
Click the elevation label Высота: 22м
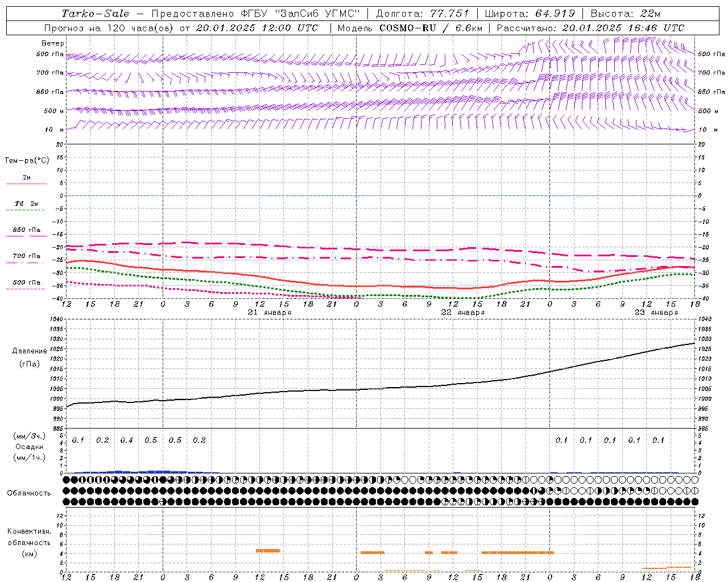[626, 14]
